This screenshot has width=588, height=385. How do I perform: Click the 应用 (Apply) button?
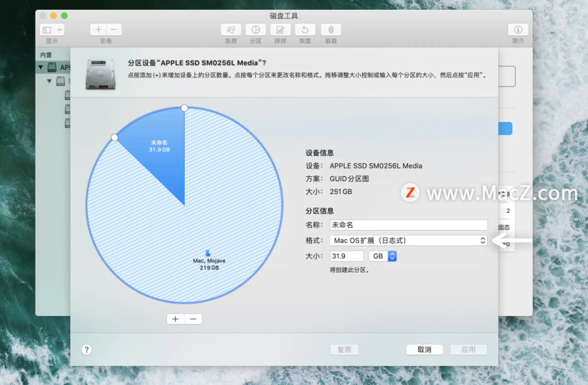(468, 350)
